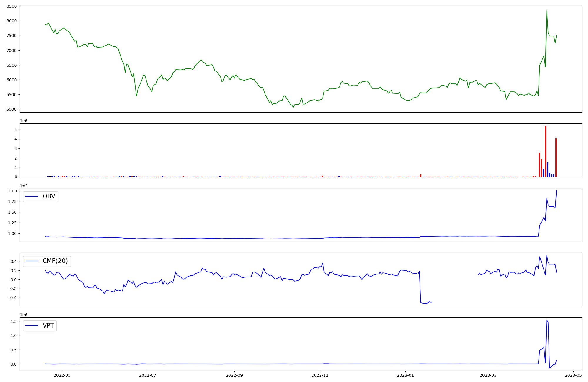The width and height of the screenshot is (588, 382).
Task: Click the tallest red volume bar
Action: [546, 151]
